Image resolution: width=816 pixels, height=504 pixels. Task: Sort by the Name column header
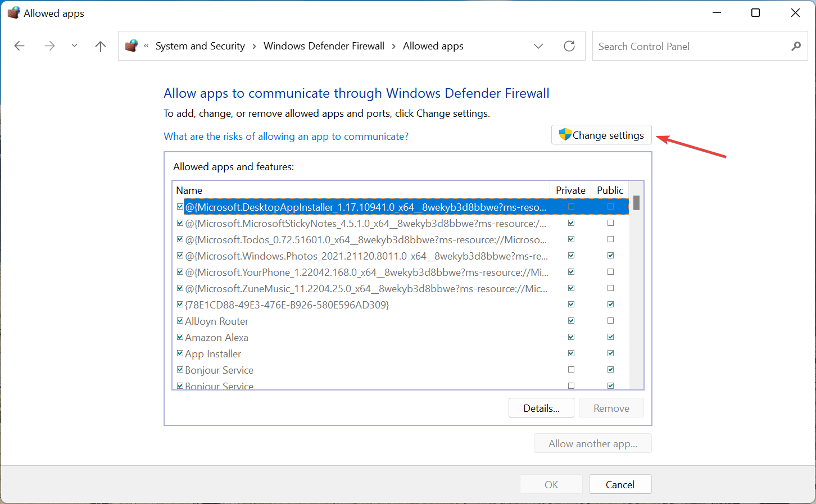pos(361,190)
